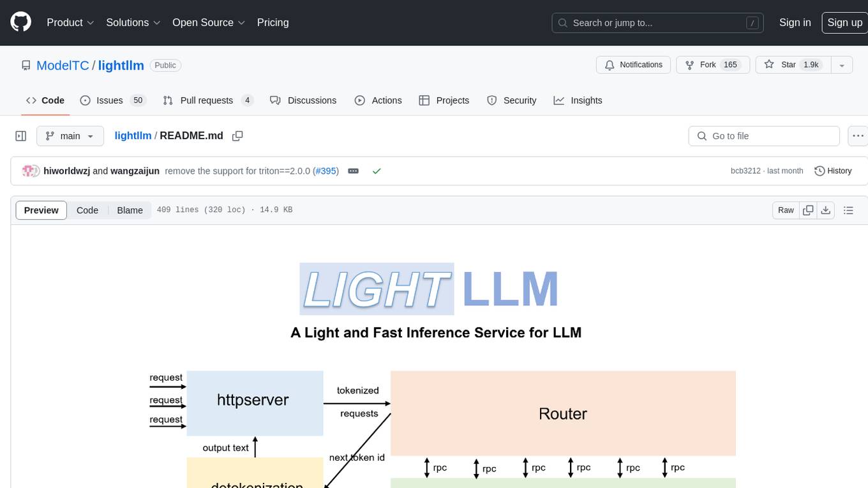The width and height of the screenshot is (868, 488).
Task: Select the Code view toggle
Action: (87, 210)
